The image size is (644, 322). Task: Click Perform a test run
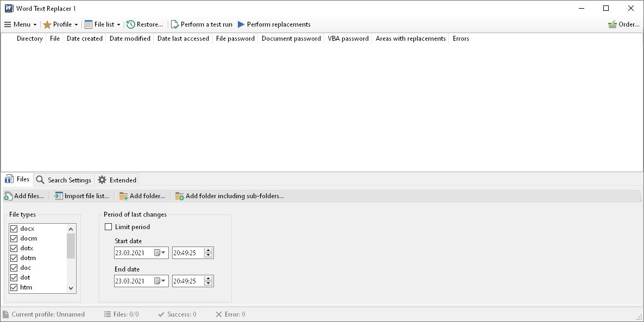[201, 24]
